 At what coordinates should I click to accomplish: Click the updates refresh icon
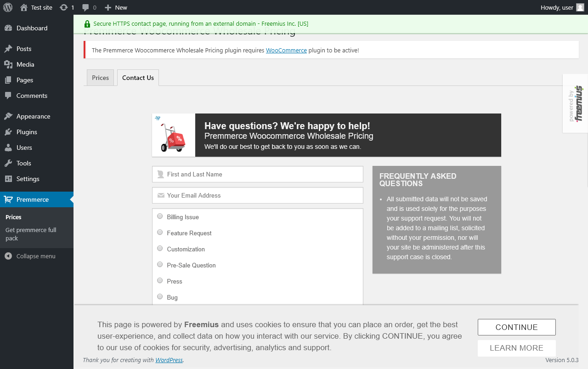click(x=63, y=7)
